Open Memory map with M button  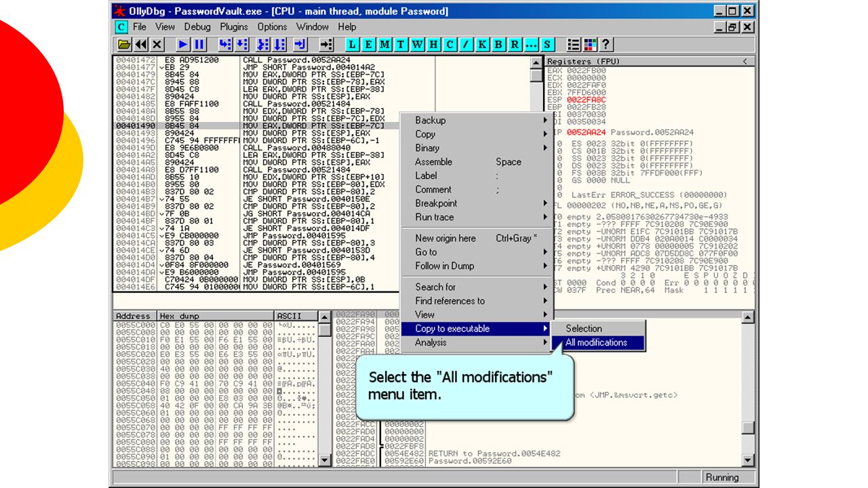384,45
